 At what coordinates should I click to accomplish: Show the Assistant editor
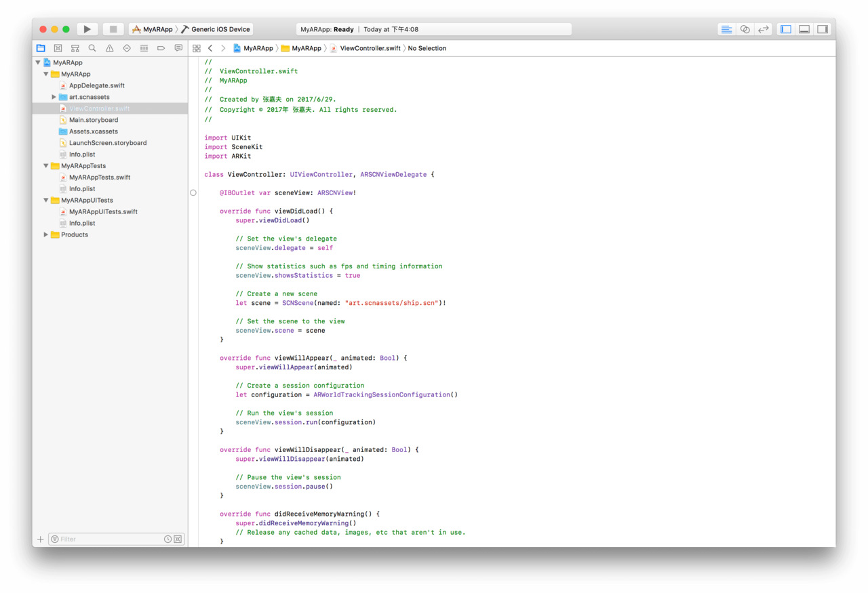745,29
